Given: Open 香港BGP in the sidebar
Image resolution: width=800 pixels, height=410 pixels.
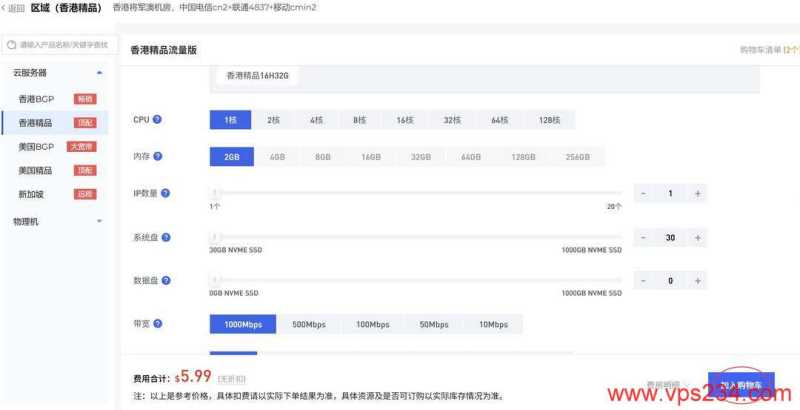Looking at the screenshot, I should point(36,99).
